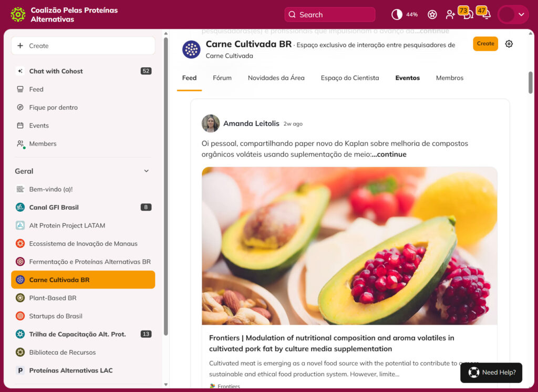This screenshot has width=538, height=392.
Task: Open the Frontiers article avocado thumbnail
Action: pos(349,246)
